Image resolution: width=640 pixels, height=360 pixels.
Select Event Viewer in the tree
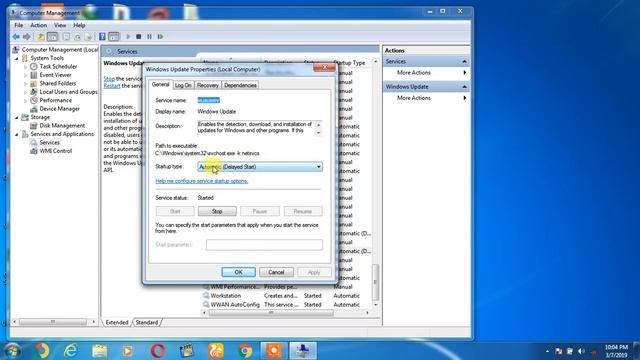click(56, 75)
